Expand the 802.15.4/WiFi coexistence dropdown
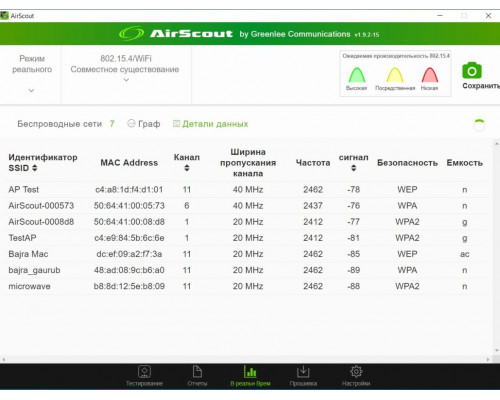The height and width of the screenshot is (400, 500). pyautogui.click(x=126, y=80)
